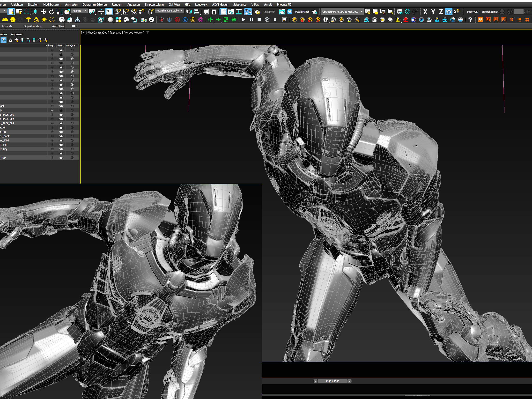This screenshot has width=532, height=399.
Task: Restrict transform to Z axis
Action: point(441,12)
